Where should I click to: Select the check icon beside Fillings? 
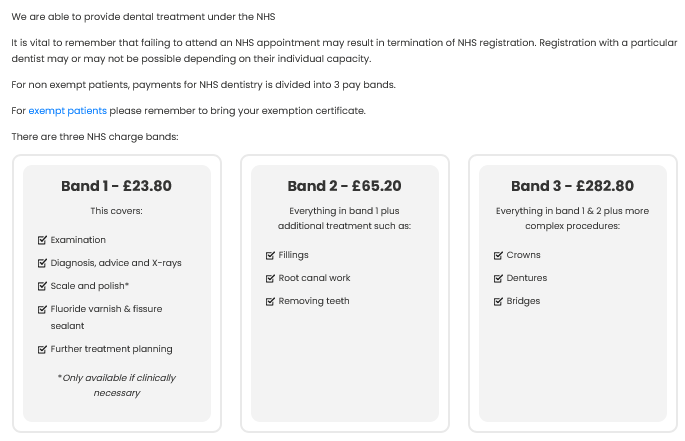[x=270, y=255]
